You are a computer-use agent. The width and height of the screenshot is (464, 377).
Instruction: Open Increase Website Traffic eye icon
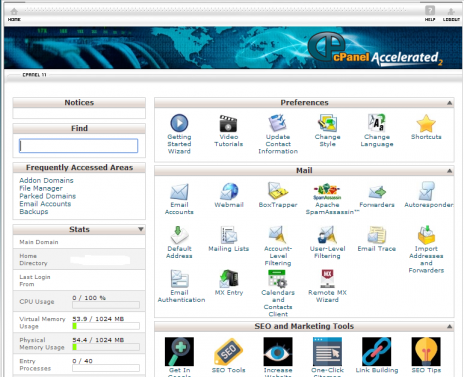pyautogui.click(x=278, y=351)
